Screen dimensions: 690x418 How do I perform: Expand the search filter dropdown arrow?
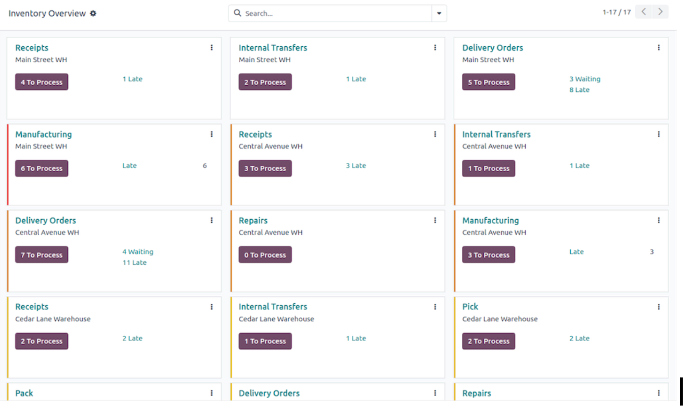point(439,14)
